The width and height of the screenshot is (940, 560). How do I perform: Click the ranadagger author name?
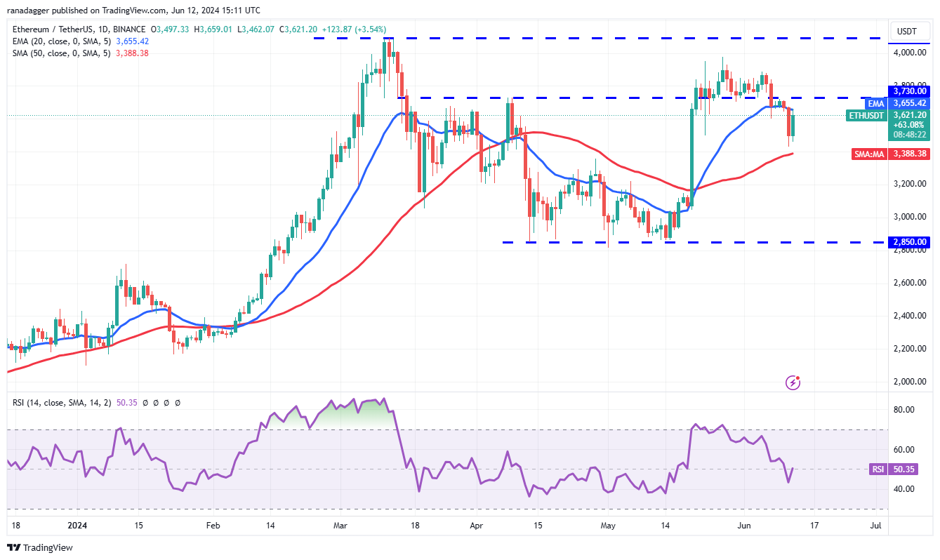[31, 11]
